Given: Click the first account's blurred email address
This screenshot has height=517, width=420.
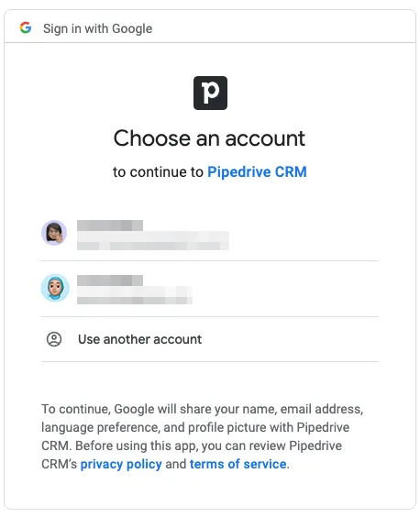Looking at the screenshot, I should (153, 241).
